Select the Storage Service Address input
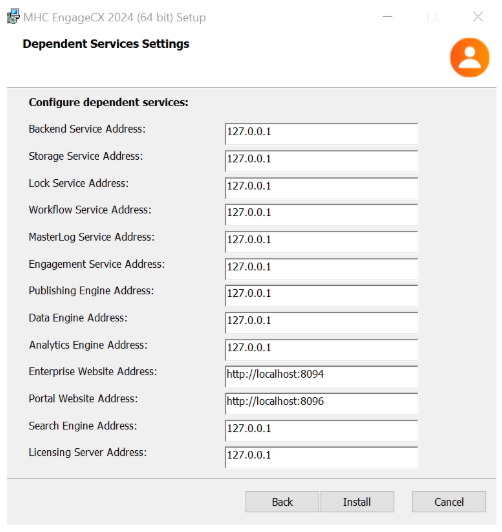502x532 pixels. (321, 161)
